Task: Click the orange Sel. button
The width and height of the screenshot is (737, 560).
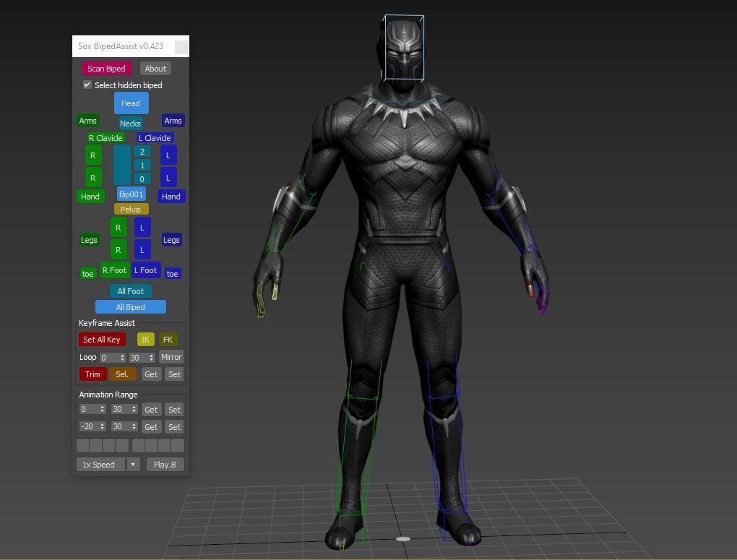Action: click(x=122, y=374)
